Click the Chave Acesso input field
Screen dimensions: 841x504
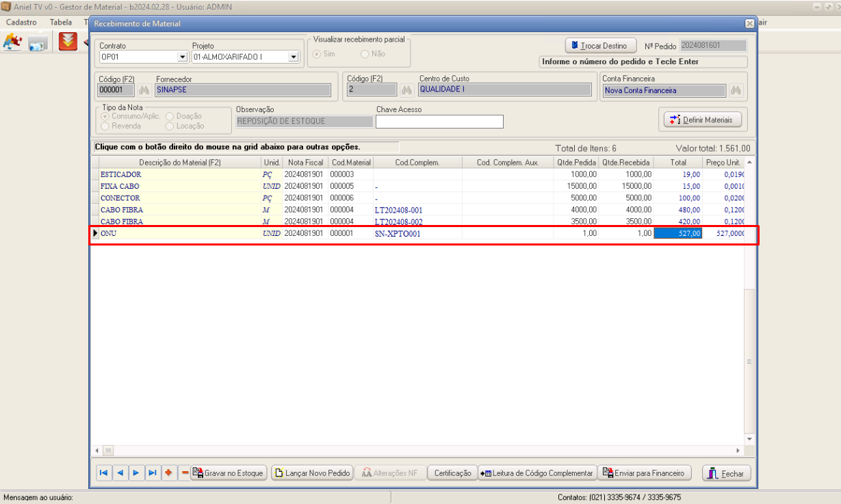coord(439,122)
